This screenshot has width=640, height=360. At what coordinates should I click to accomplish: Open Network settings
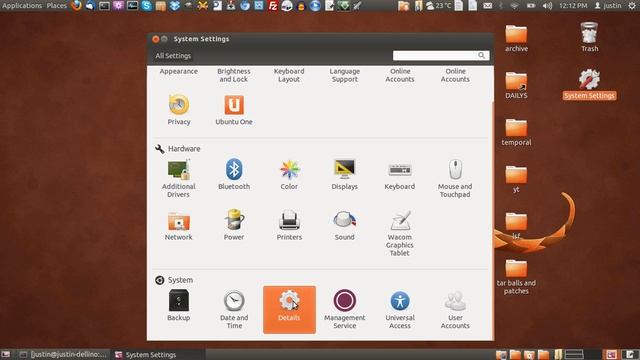(179, 226)
